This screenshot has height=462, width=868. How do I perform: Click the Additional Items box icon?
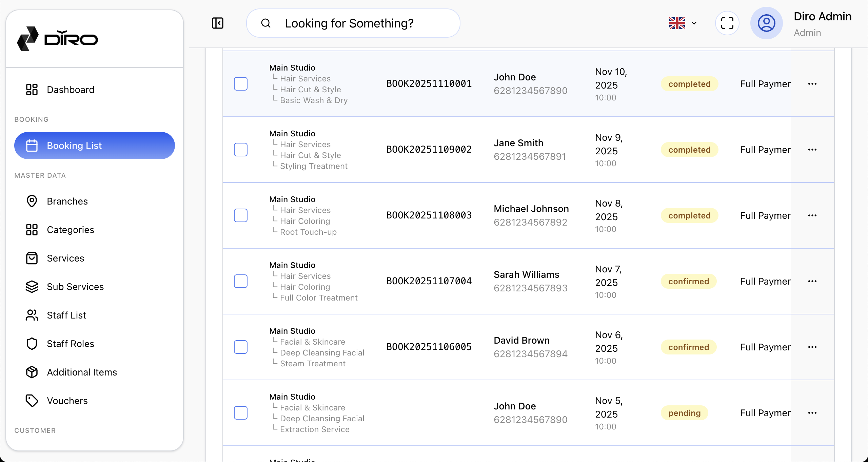point(32,372)
